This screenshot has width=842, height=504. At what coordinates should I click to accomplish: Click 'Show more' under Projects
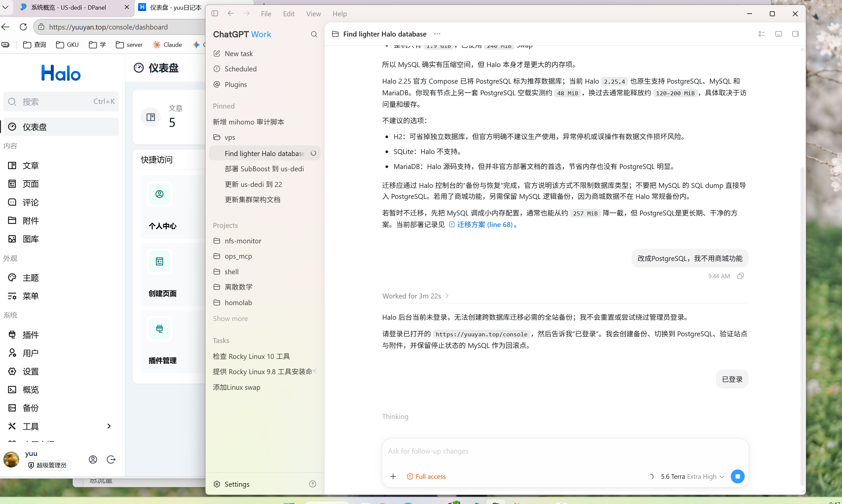(230, 318)
